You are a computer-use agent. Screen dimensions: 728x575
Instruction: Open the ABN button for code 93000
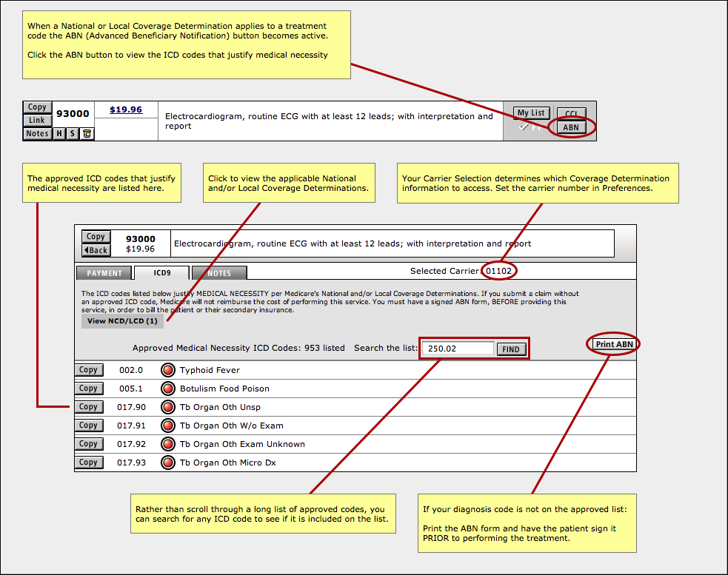click(x=570, y=127)
